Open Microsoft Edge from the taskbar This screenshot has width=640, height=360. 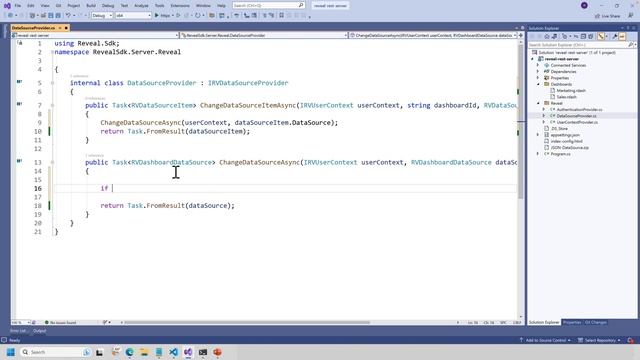129,352
